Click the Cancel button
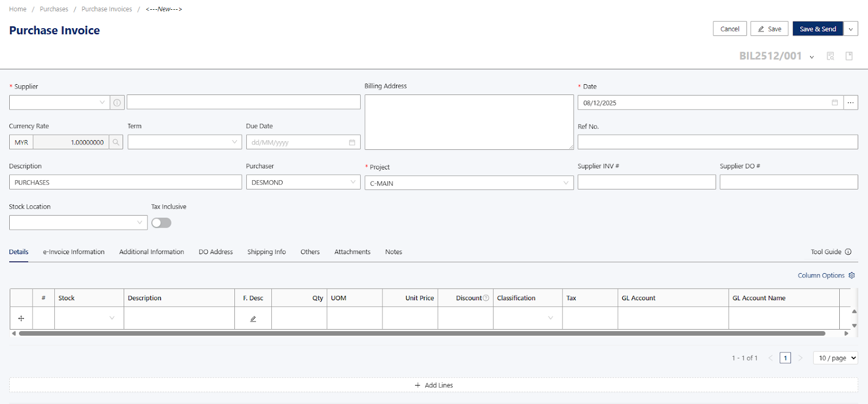The width and height of the screenshot is (868, 404). [x=730, y=29]
